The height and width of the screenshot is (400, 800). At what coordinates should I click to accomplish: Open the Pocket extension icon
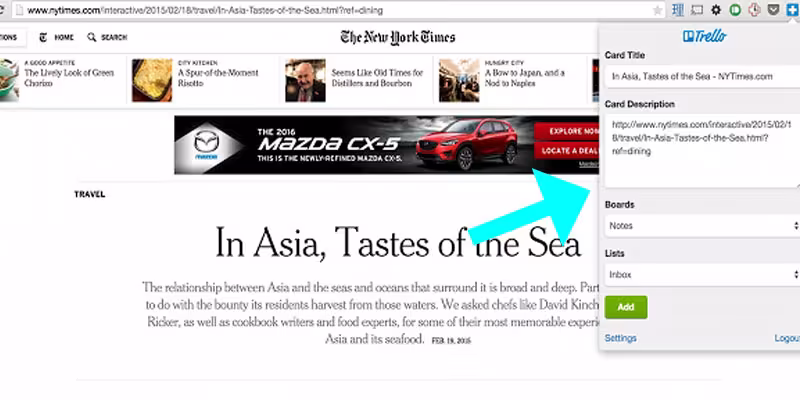(x=773, y=10)
